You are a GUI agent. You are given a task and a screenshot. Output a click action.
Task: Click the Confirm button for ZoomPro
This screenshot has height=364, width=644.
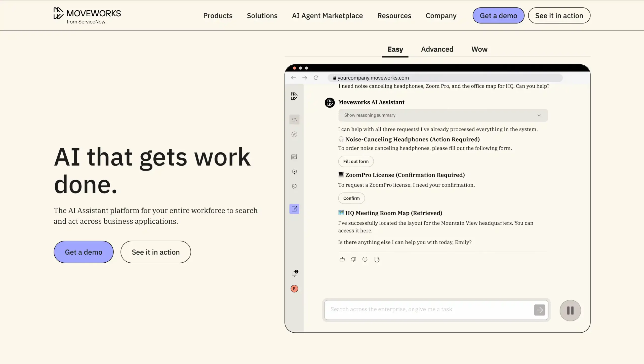[351, 198]
